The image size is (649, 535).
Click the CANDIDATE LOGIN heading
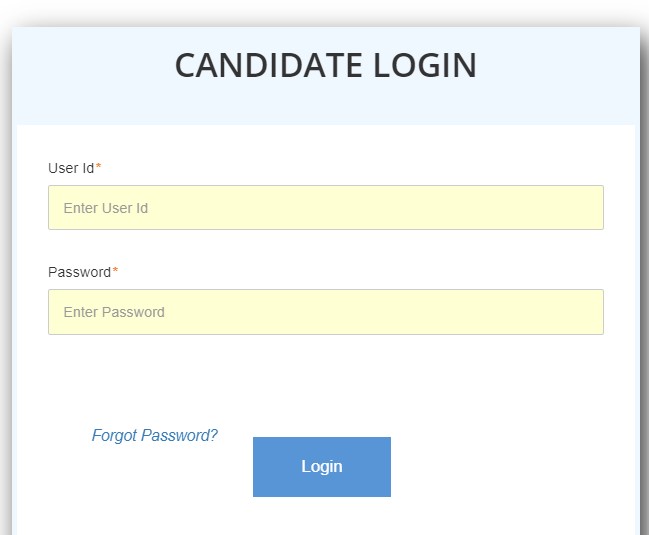click(325, 66)
